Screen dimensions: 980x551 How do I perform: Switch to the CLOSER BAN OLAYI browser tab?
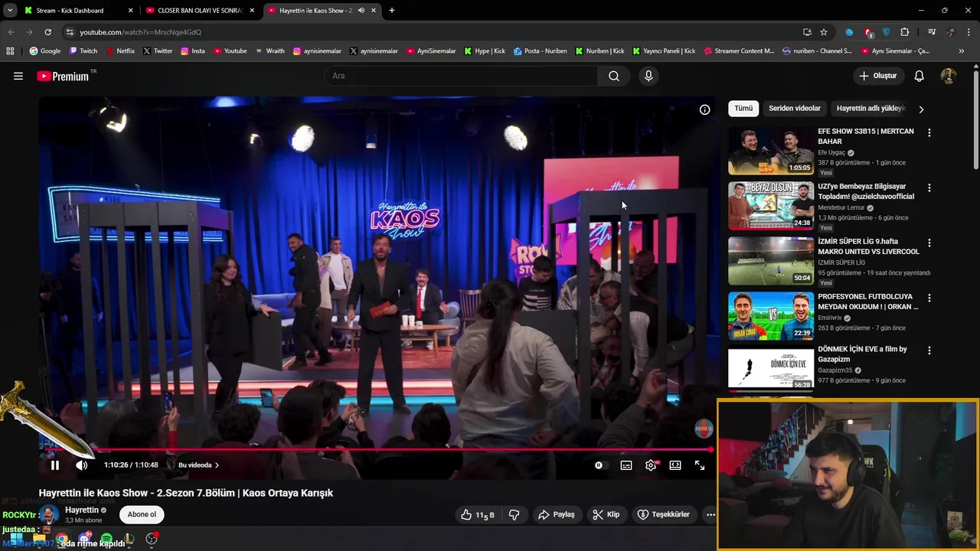coord(200,11)
